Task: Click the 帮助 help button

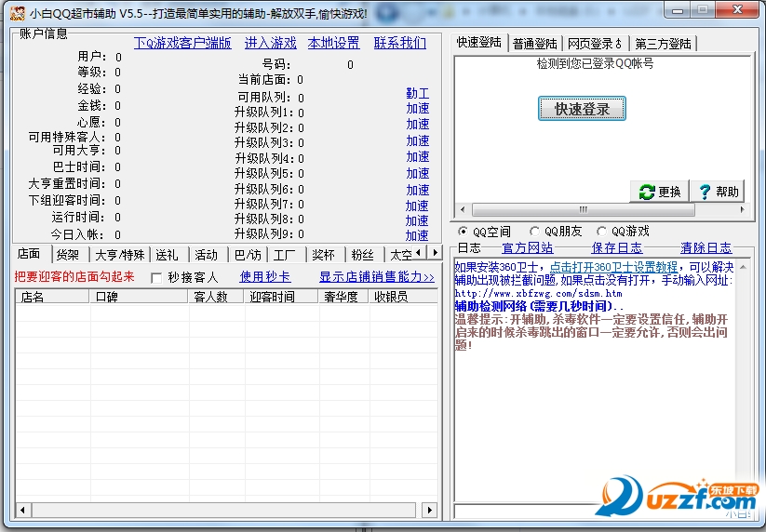Action: tap(718, 192)
